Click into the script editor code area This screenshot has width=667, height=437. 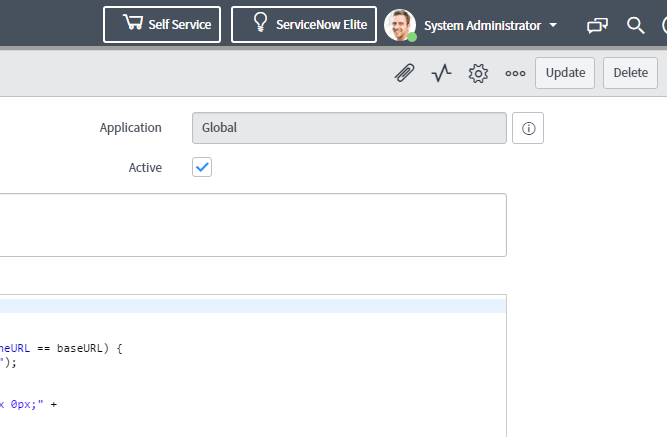(253, 366)
